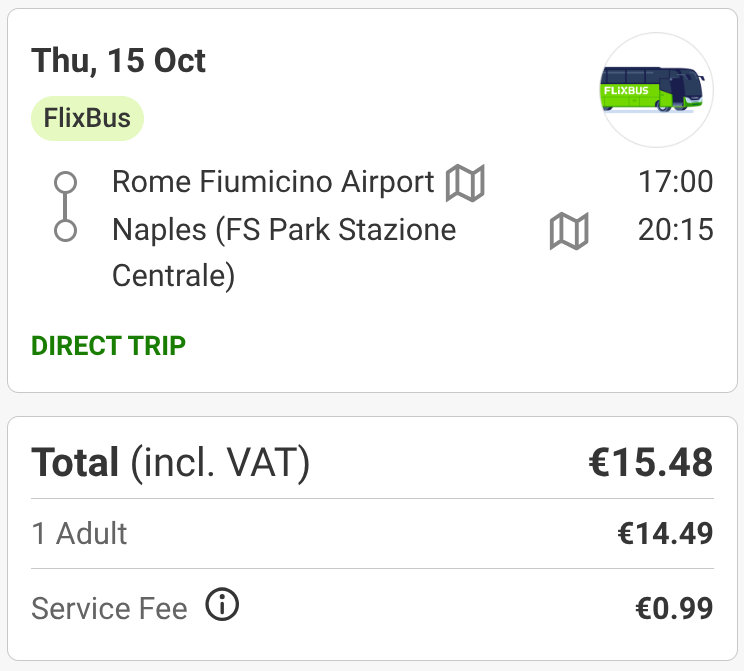This screenshot has height=671, width=744.
Task: Click the Thu, 15 Oct date heading
Action: point(118,61)
